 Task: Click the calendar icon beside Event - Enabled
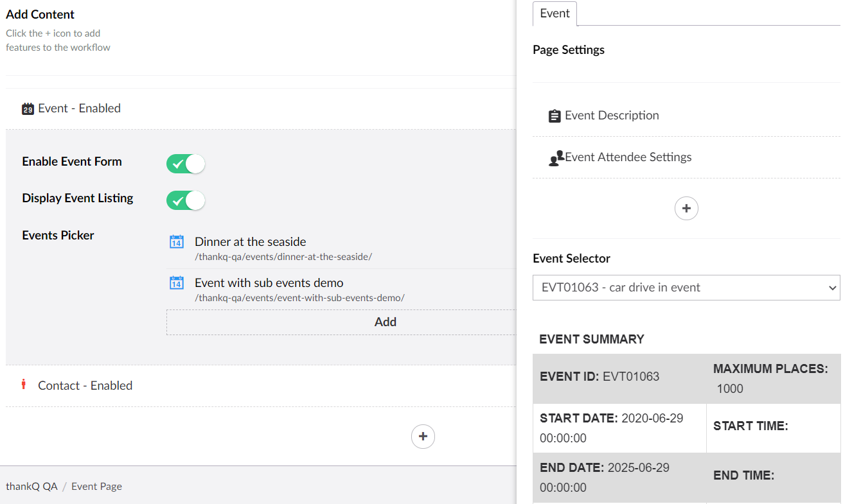click(x=28, y=109)
